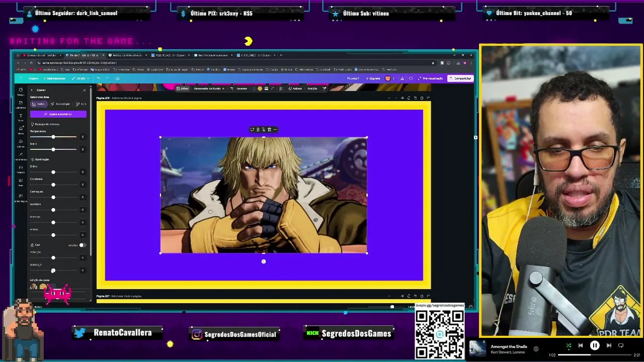The width and height of the screenshot is (644, 362).
Task: Open the Projetos sidebar panel
Action: point(21,169)
